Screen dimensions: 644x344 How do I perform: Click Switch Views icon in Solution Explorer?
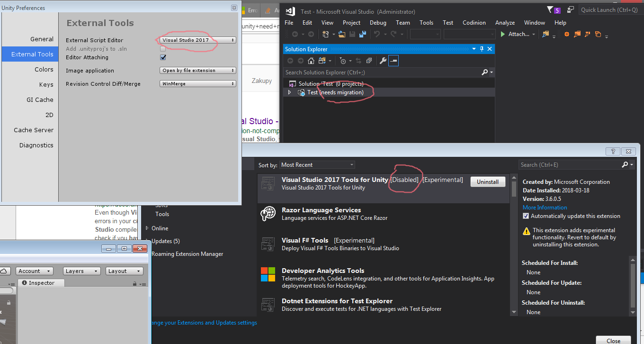[x=322, y=61]
